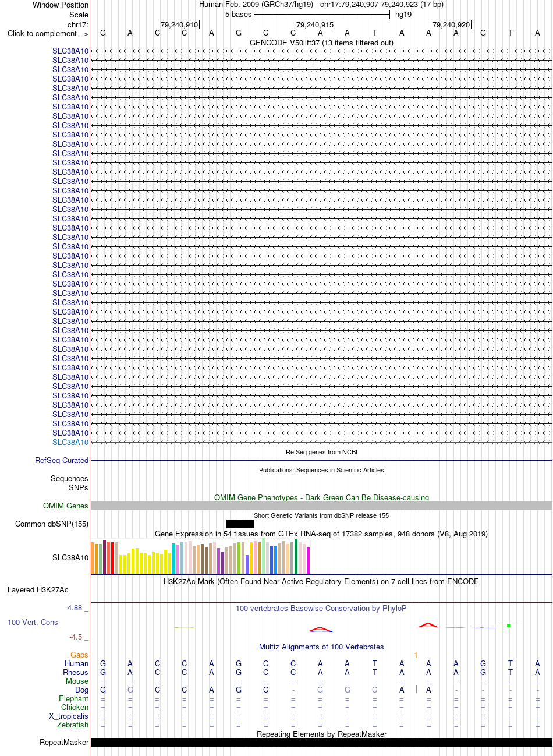Select the light-blue highlighted SLC38A10 transcript label

point(70,442)
